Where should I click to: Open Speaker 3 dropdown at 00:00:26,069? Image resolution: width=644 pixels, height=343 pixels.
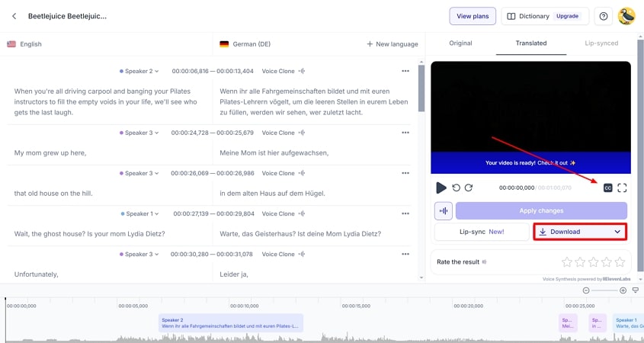click(x=139, y=173)
